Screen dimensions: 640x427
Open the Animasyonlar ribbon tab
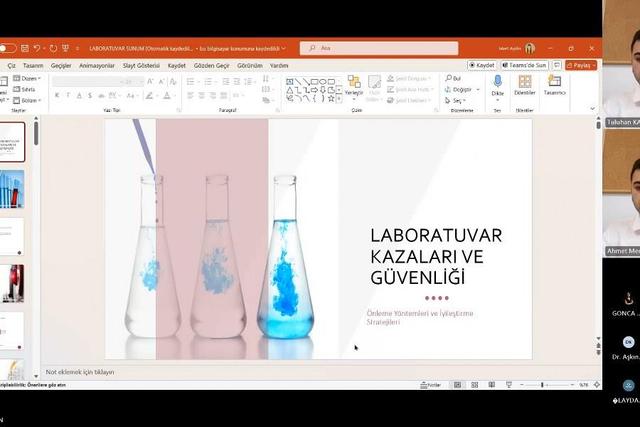99,65
